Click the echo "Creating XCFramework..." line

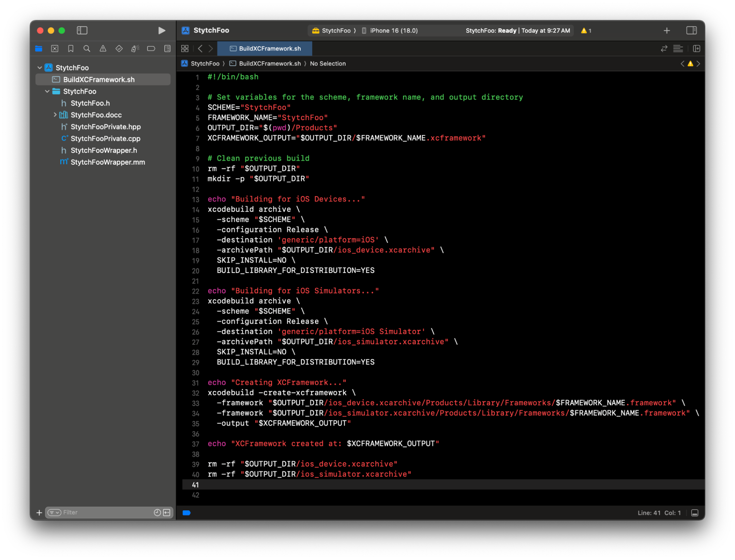point(277,383)
